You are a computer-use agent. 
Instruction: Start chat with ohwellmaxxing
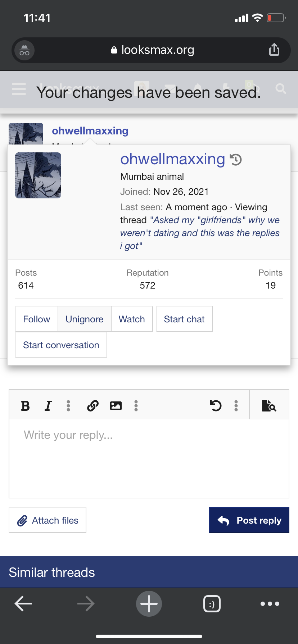(x=184, y=319)
